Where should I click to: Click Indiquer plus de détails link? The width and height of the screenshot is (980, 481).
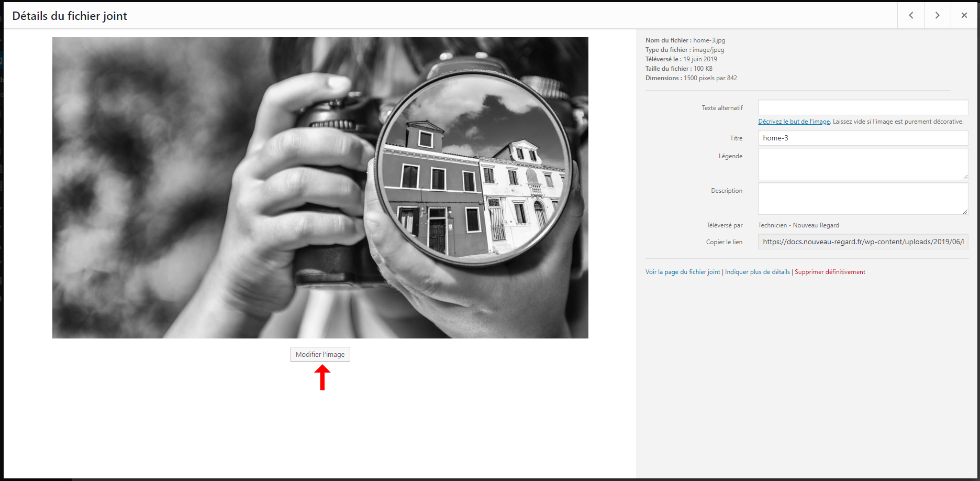tap(757, 272)
